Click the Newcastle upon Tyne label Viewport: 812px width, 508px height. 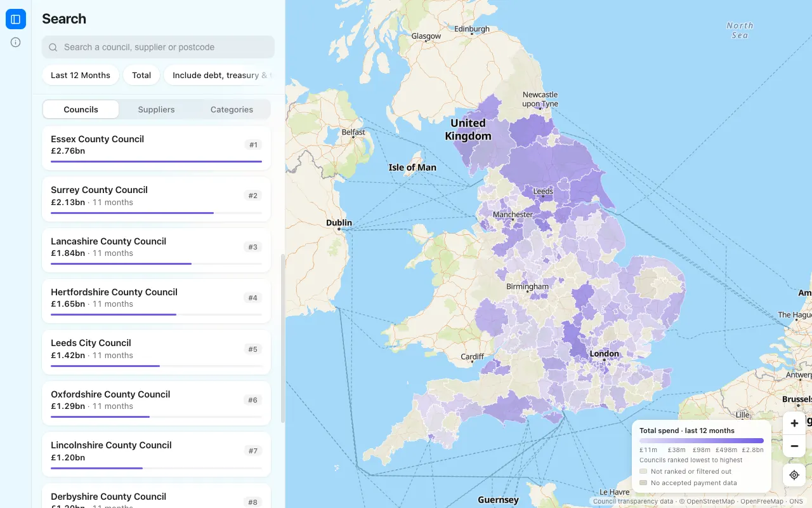tap(540, 99)
